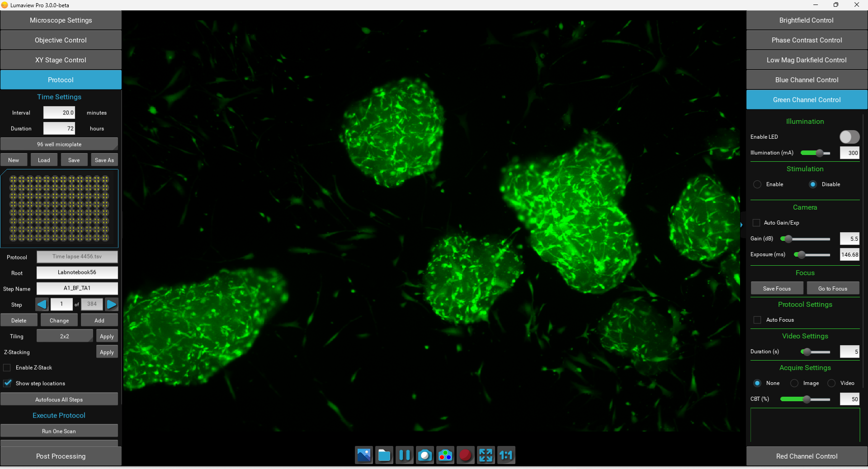This screenshot has width=868, height=469.
Task: Click the Step Name field
Action: coord(77,288)
